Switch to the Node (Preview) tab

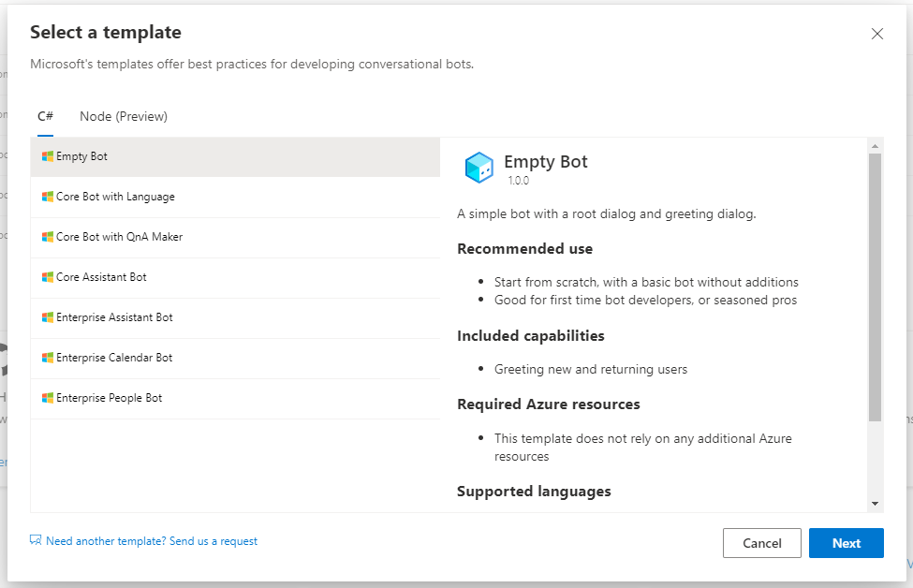click(x=123, y=116)
